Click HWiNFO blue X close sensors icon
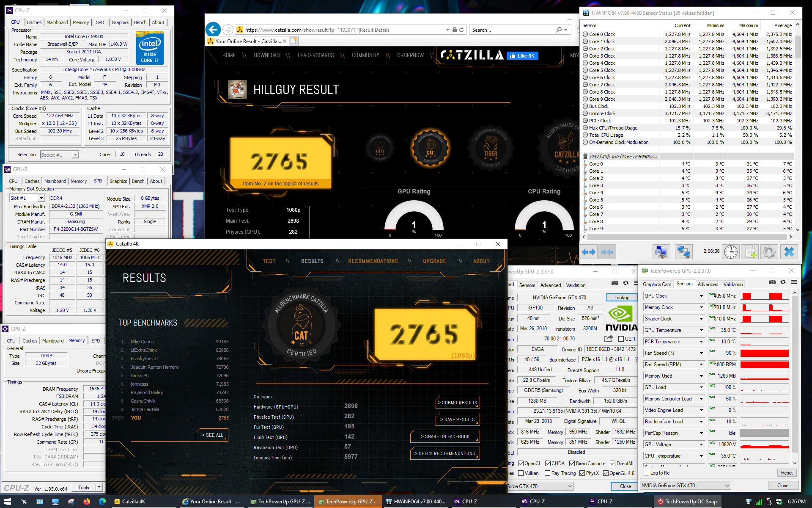The height and width of the screenshot is (508, 812). click(x=789, y=252)
